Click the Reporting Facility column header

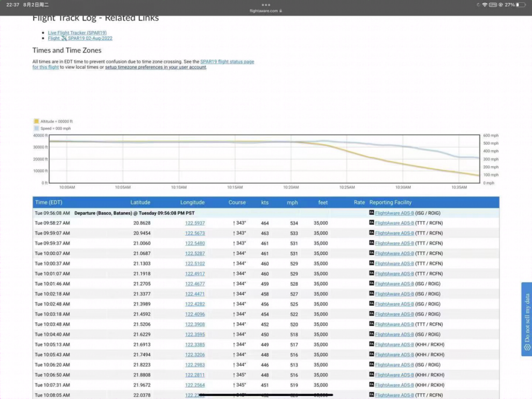pyautogui.click(x=391, y=202)
